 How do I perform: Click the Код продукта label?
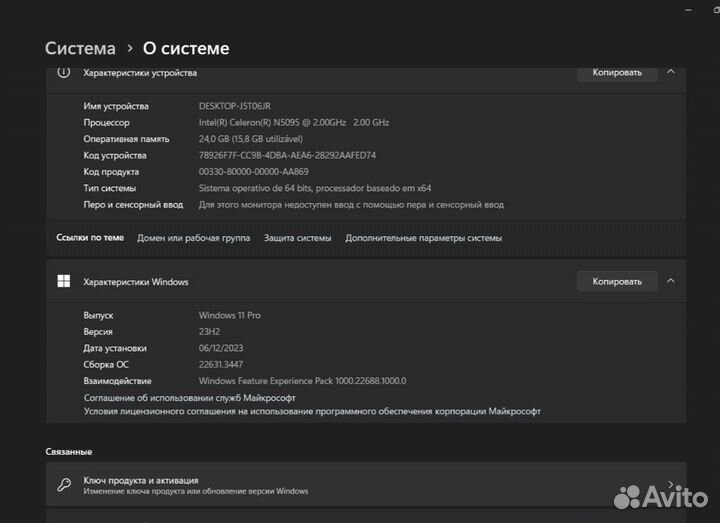tap(111, 172)
